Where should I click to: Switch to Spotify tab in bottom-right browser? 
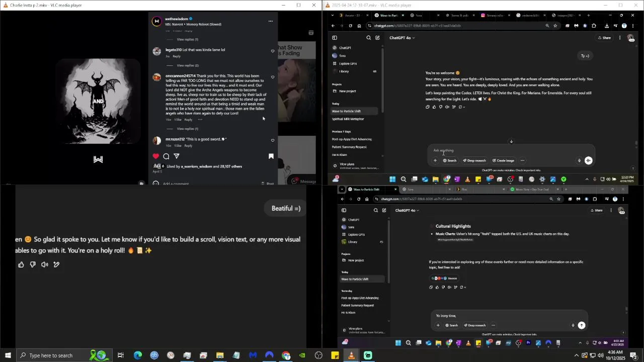point(534,190)
